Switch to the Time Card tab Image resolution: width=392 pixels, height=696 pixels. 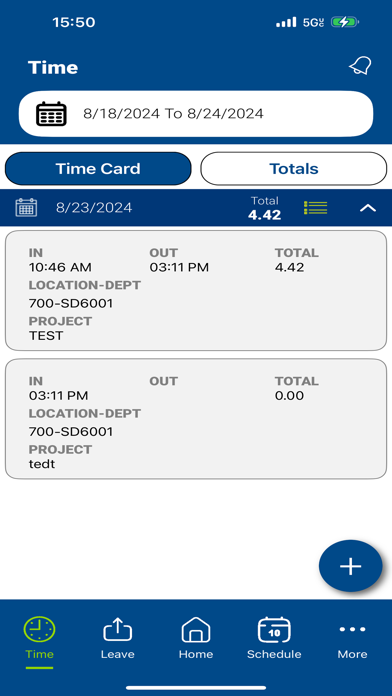click(x=98, y=169)
